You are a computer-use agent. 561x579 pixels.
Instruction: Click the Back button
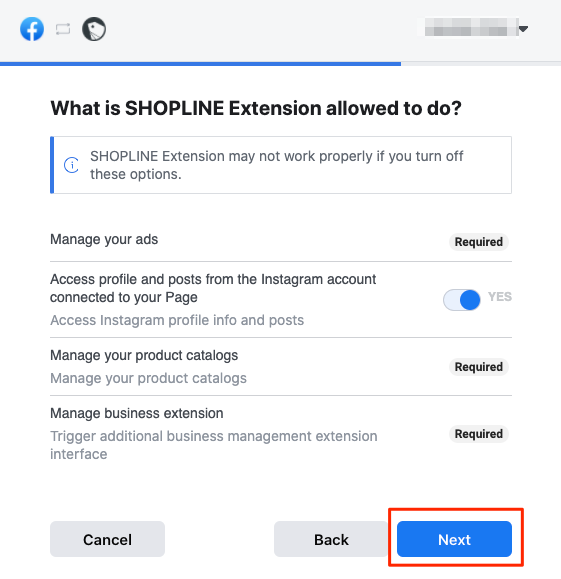tap(331, 539)
